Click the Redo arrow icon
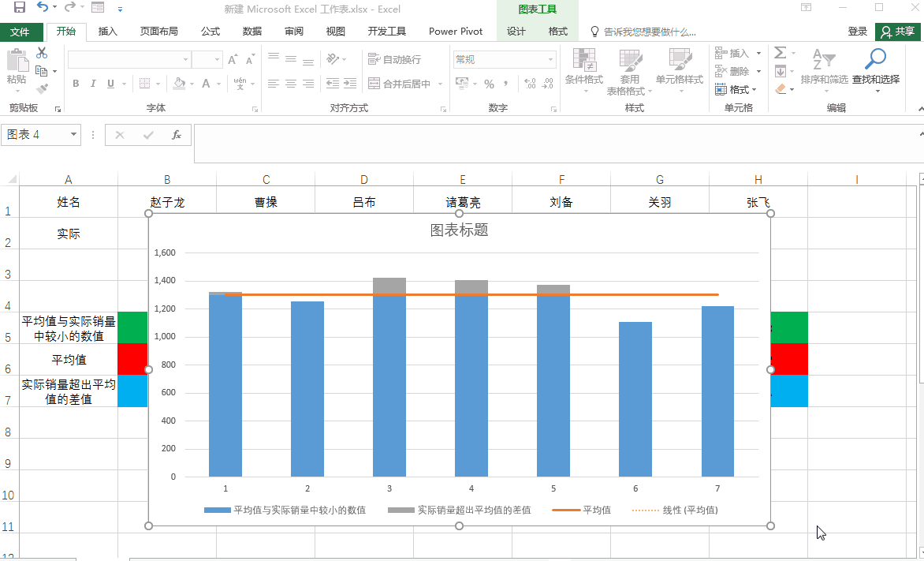The width and height of the screenshot is (924, 561). pos(69,7)
